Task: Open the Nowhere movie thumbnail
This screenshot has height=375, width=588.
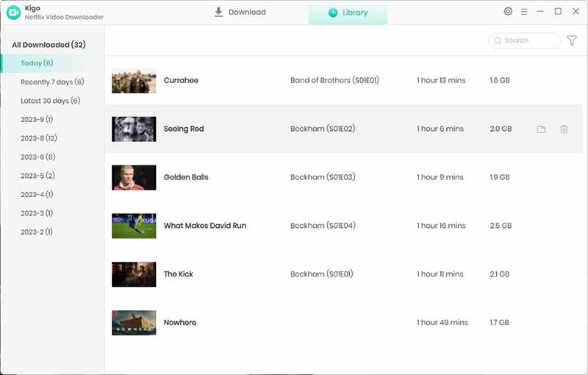Action: 134,323
